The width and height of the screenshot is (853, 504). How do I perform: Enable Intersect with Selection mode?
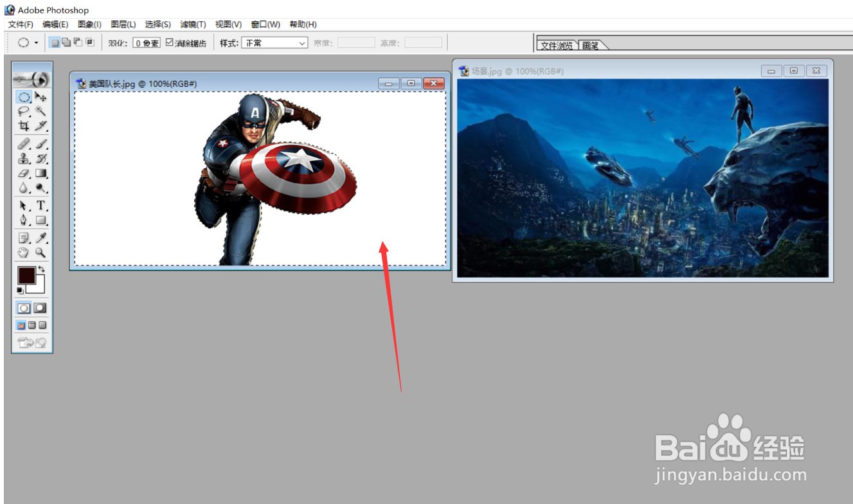point(89,43)
